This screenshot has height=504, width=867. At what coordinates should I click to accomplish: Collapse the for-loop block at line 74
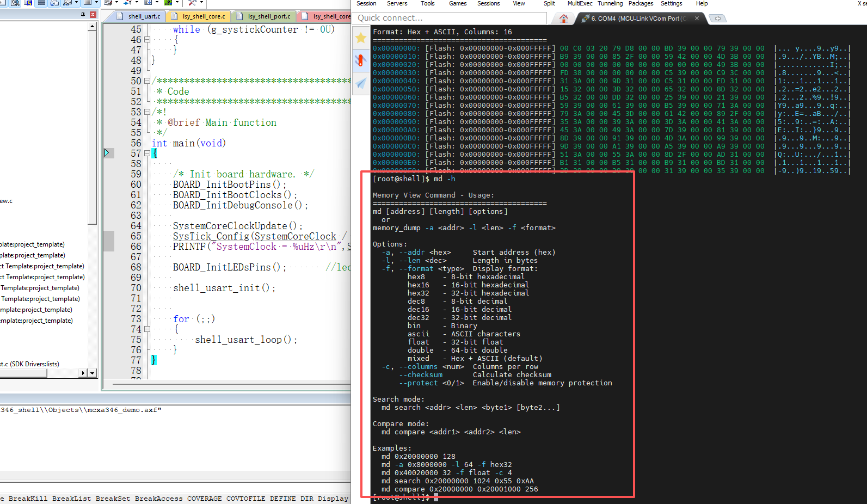(x=147, y=329)
